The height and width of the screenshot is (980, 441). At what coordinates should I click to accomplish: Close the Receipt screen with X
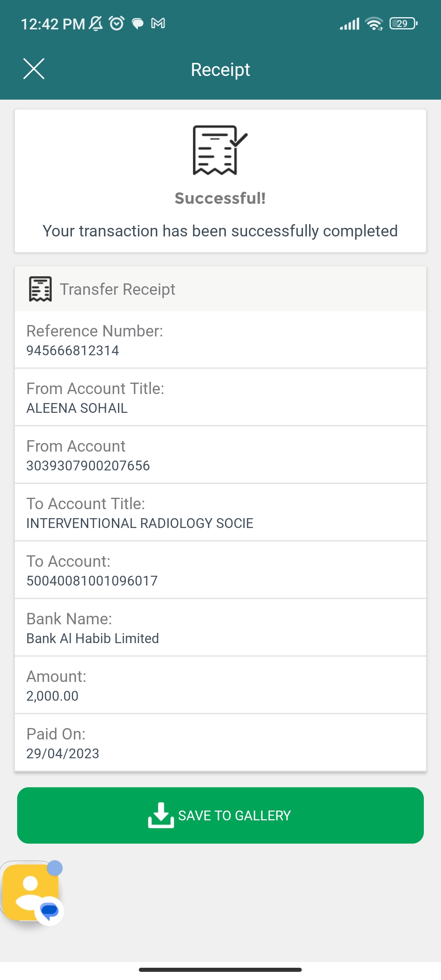click(x=33, y=69)
